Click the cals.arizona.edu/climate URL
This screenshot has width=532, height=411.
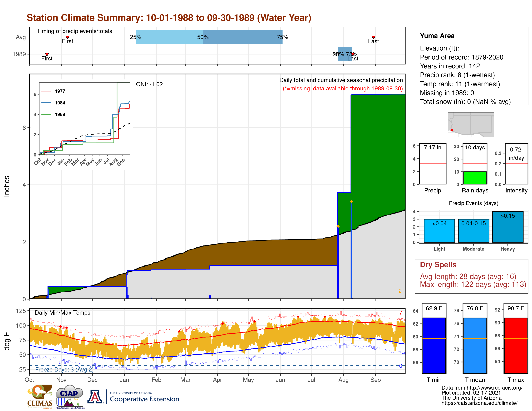click(479, 403)
